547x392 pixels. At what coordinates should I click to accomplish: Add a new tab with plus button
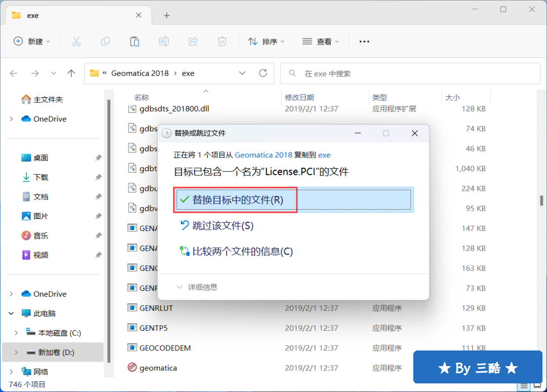[x=167, y=15]
